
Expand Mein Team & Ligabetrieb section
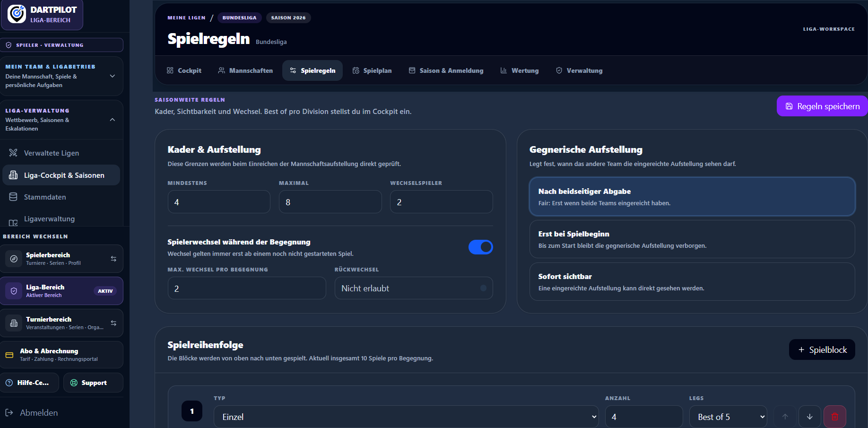pos(62,76)
